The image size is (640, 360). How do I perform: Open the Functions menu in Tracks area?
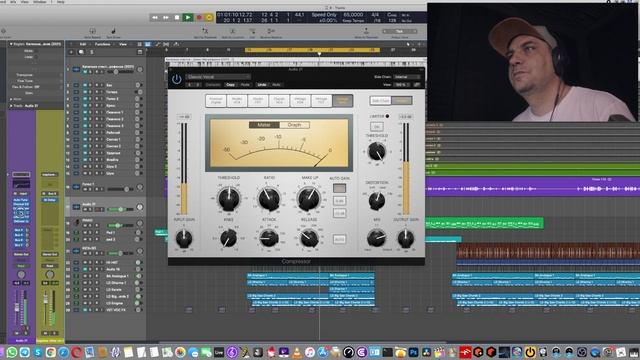[102, 44]
